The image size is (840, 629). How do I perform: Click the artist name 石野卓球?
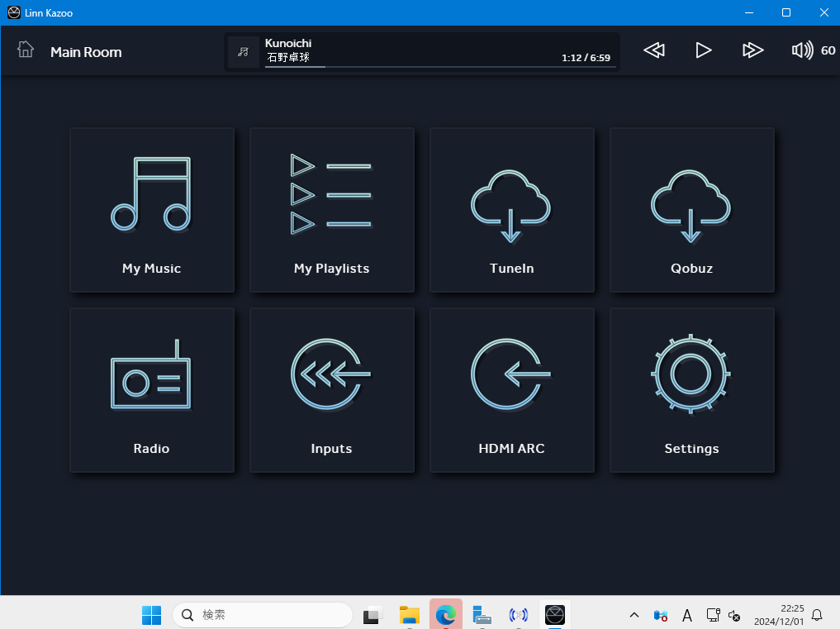pyautogui.click(x=288, y=57)
